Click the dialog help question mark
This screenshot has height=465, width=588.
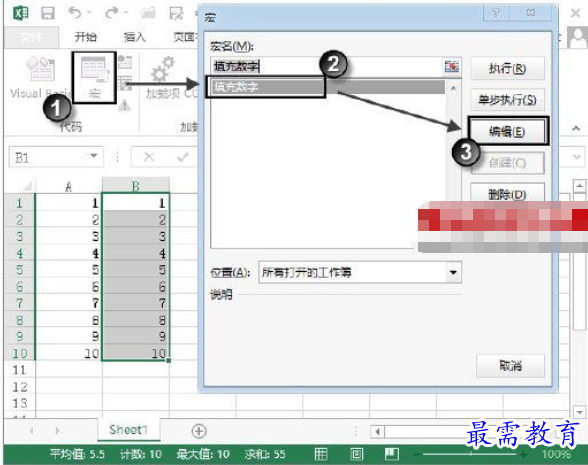(496, 12)
